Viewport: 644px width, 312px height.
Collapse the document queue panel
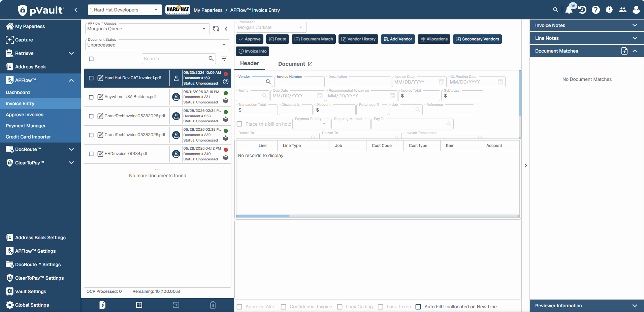226,29
